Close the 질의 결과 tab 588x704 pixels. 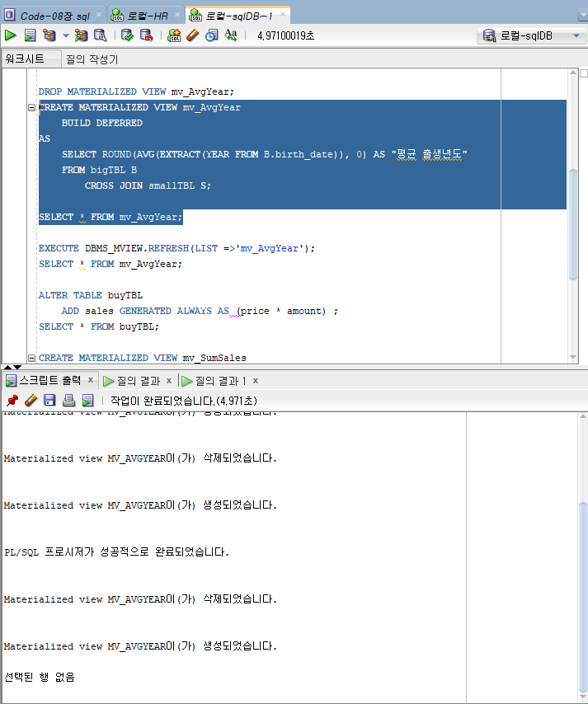tap(169, 381)
